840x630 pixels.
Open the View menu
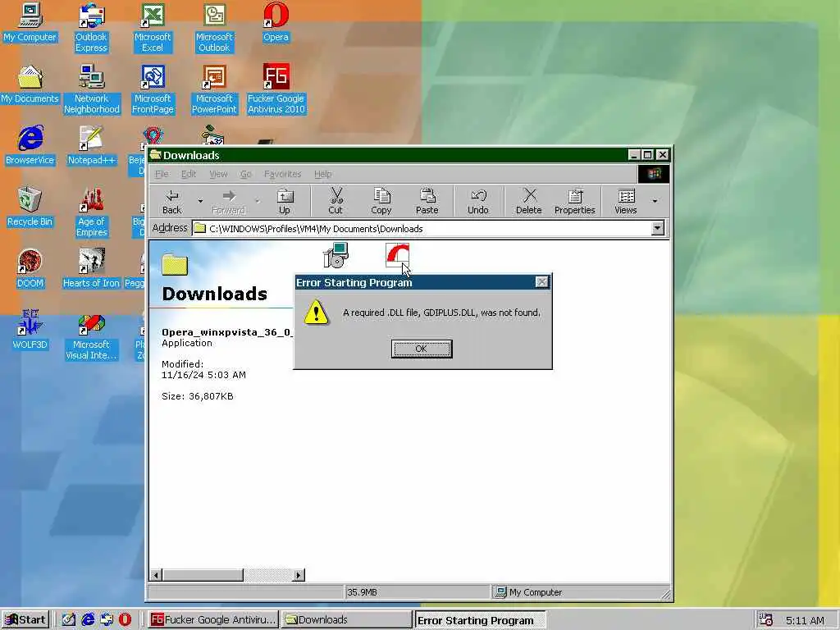pos(218,174)
